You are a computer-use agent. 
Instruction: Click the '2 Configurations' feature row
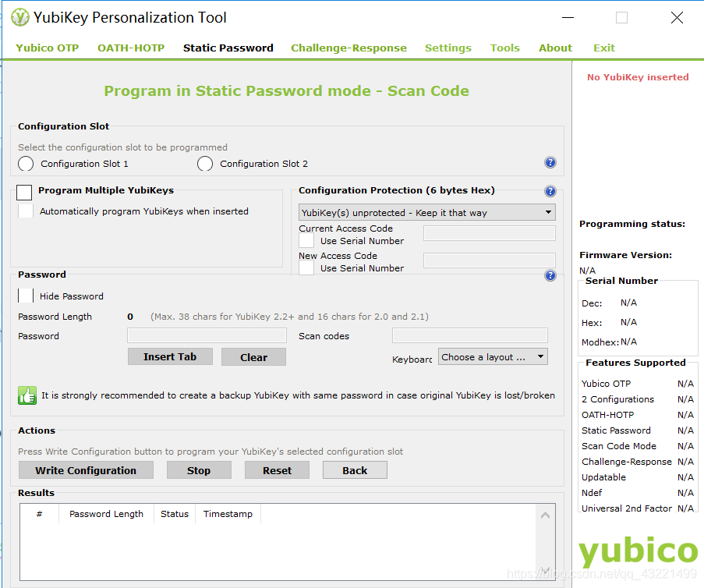click(638, 399)
